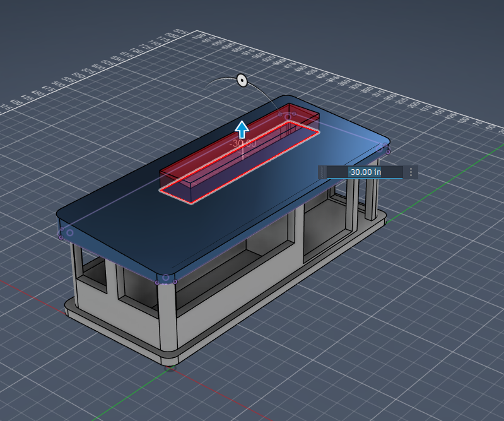This screenshot has width=504, height=421.
Task: Select the red-outlined rectangular face on the roof
Action: pyautogui.click(x=240, y=162)
